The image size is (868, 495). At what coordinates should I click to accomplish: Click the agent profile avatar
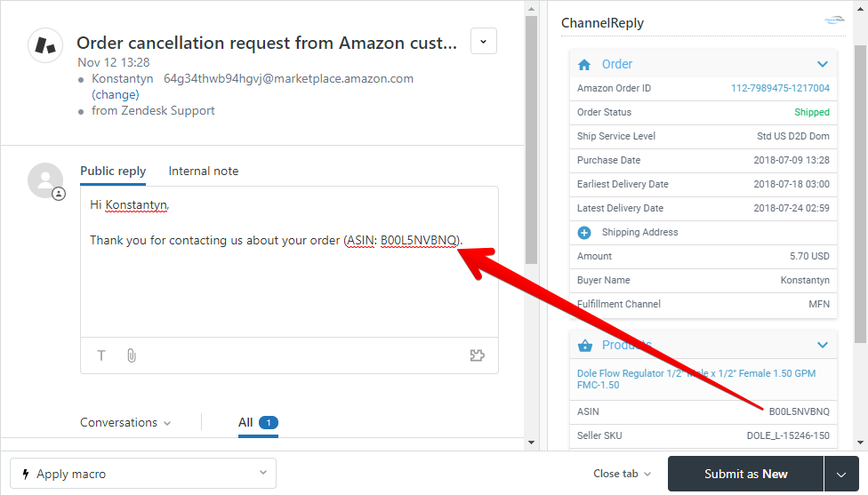45,180
